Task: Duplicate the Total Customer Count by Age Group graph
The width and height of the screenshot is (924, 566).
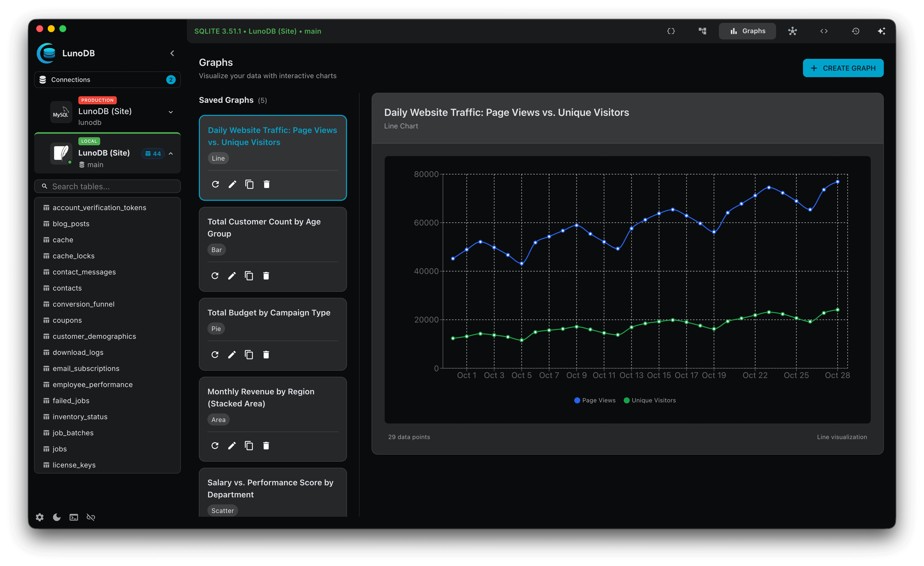Action: pos(249,275)
